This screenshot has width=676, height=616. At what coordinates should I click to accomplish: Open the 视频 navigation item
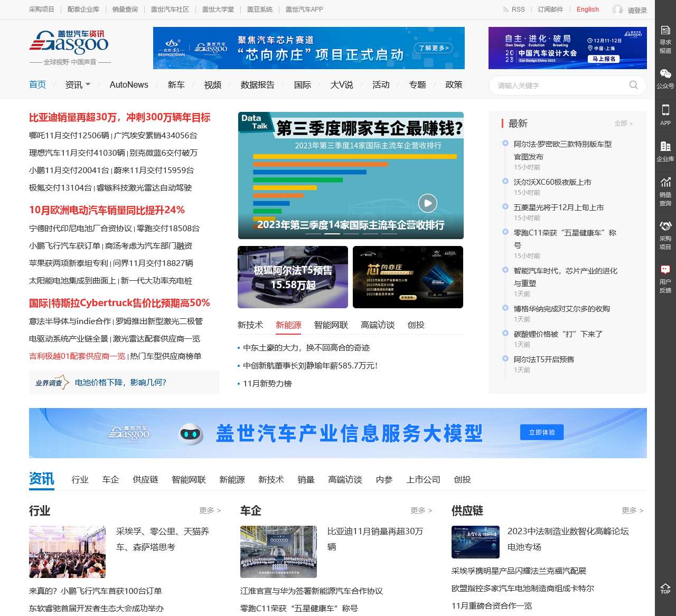pos(213,84)
